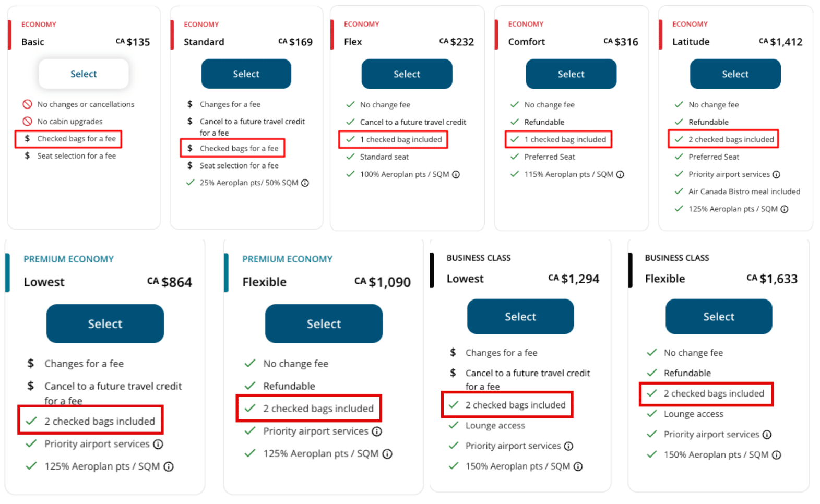This screenshot has height=504, width=820.
Task: Select Premium Economy Lowest fare
Action: click(x=105, y=324)
